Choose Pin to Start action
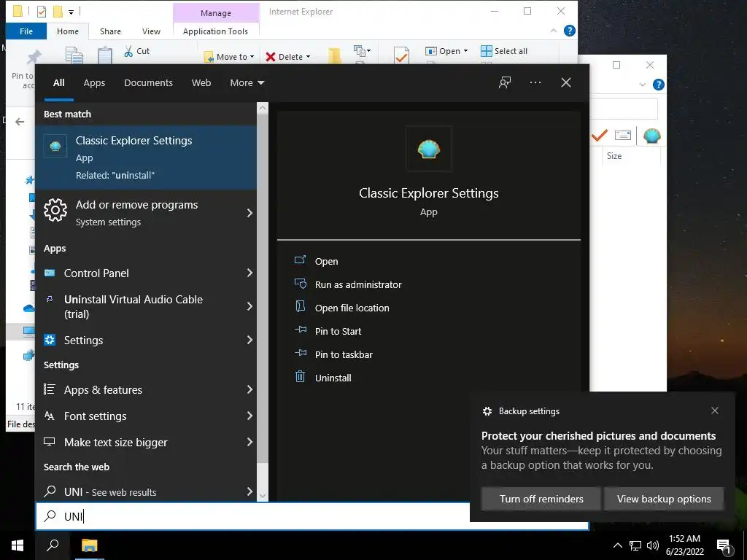 pyautogui.click(x=338, y=331)
